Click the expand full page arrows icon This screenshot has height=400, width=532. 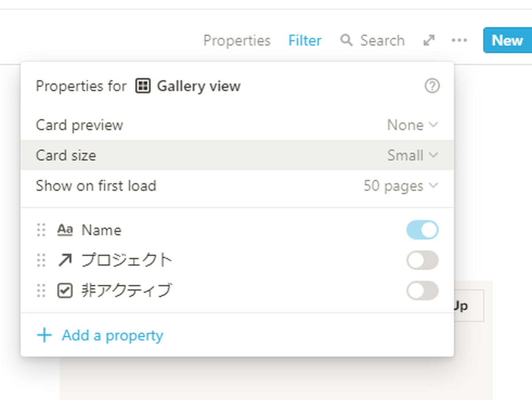coord(428,40)
